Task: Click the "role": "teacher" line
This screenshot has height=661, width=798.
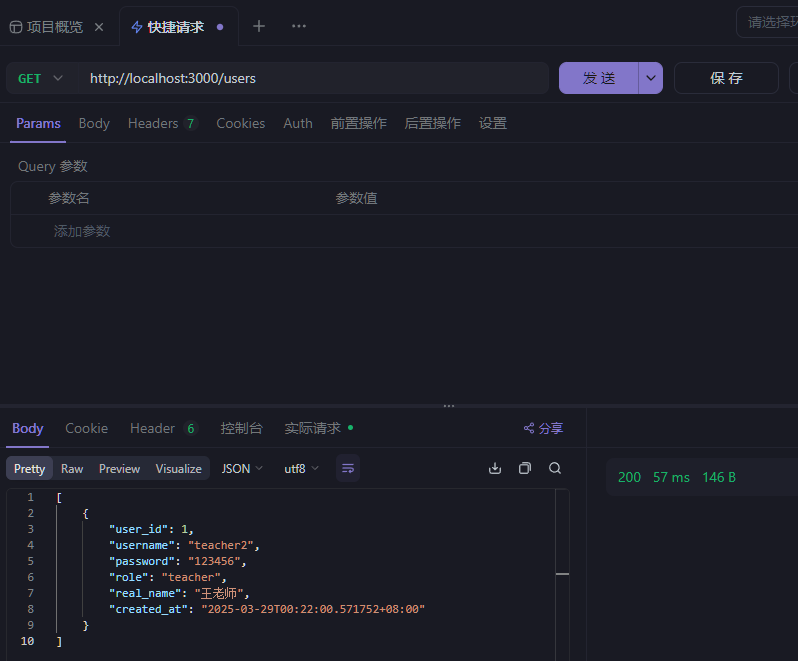Action: pos(167,578)
